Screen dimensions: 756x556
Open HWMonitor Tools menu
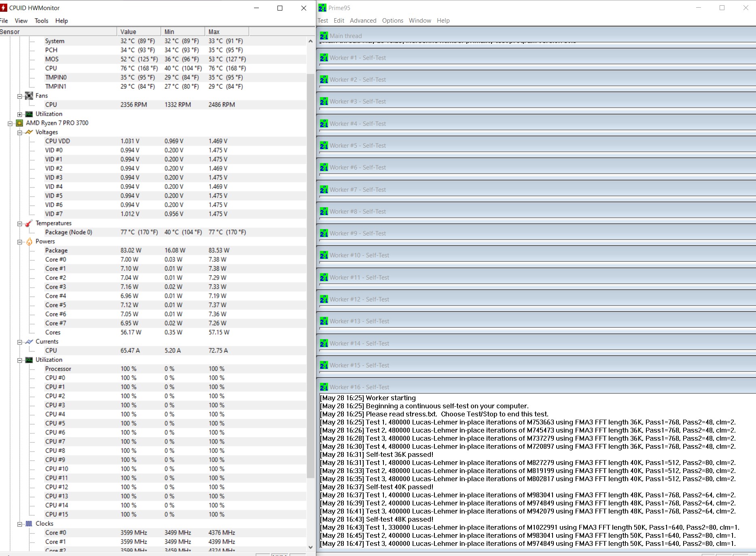[41, 21]
